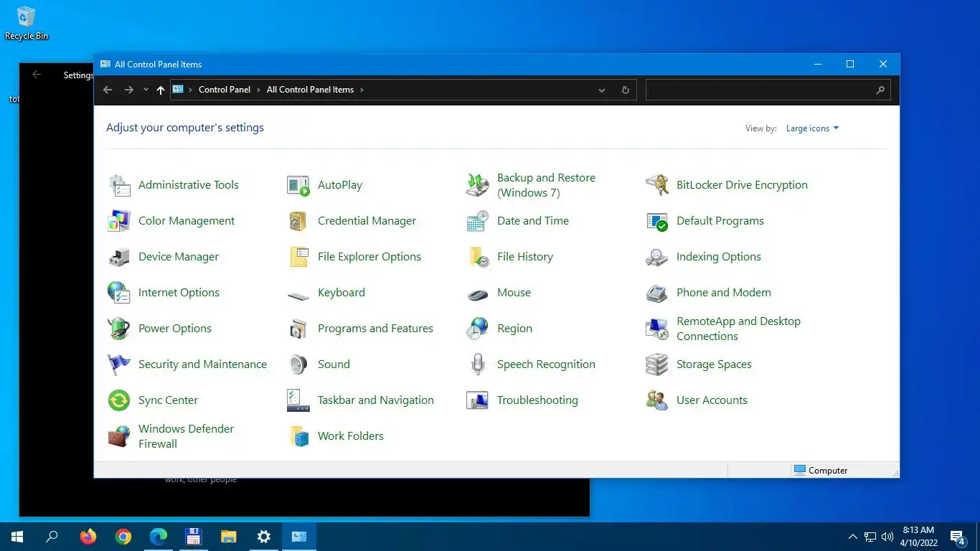Click the Control Panel search box
This screenshot has width=980, height=551.
768,90
